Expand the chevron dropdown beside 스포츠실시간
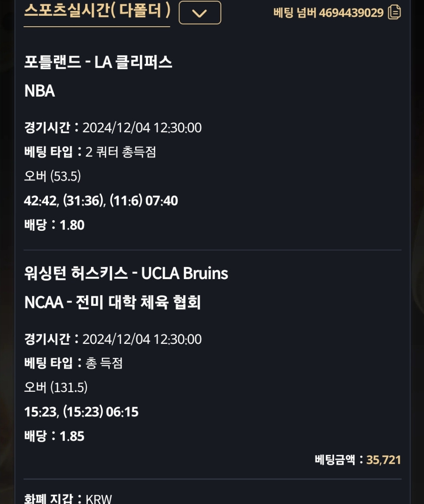 [200, 13]
